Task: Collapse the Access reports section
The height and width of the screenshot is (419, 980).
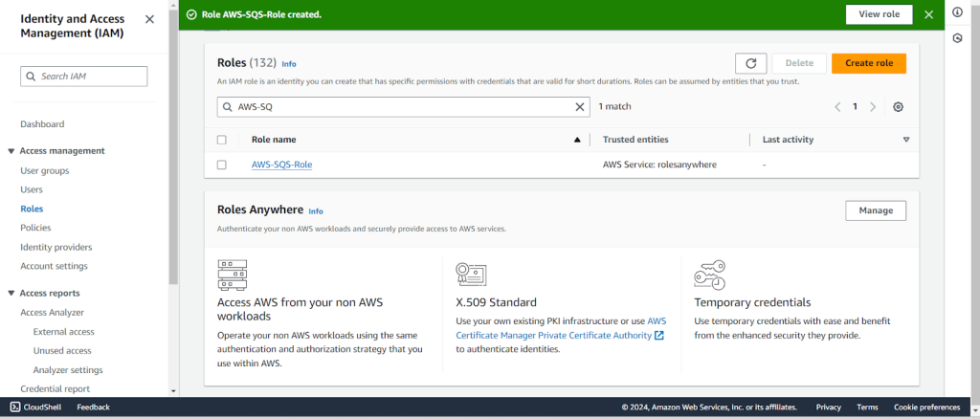Action: [x=11, y=294]
